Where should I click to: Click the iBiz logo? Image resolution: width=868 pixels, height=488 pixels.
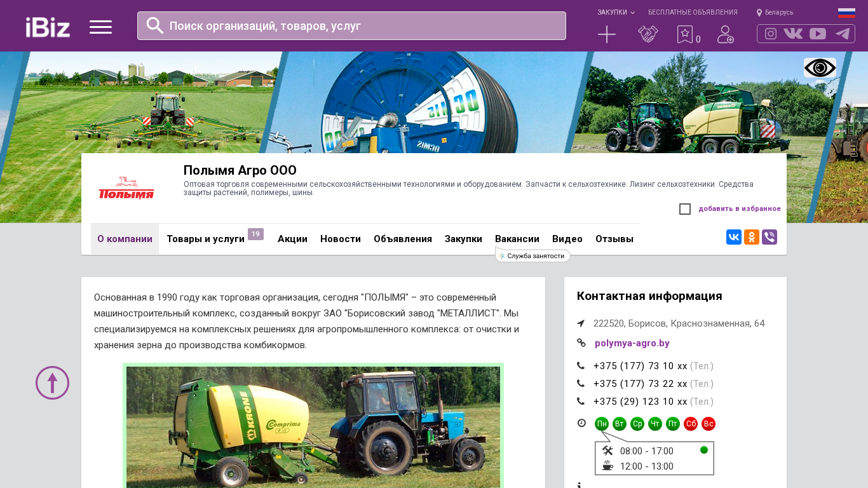click(48, 27)
